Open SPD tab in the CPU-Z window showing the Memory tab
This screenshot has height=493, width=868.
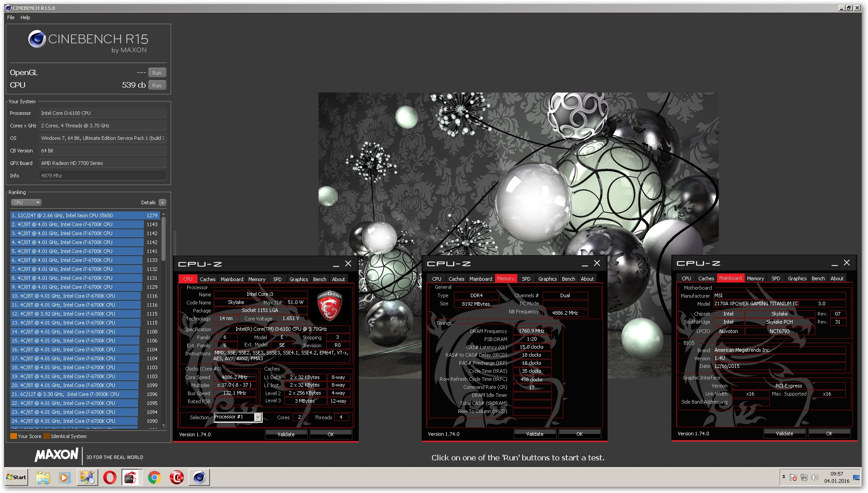[526, 279]
